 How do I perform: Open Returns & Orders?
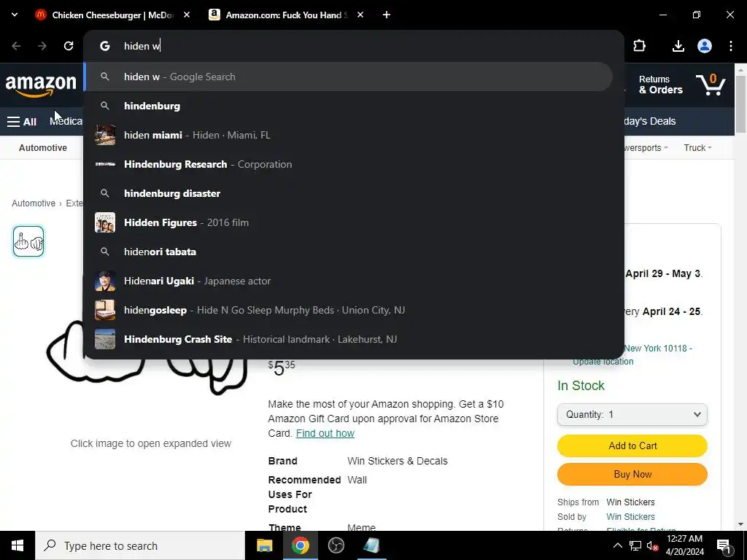pos(660,85)
